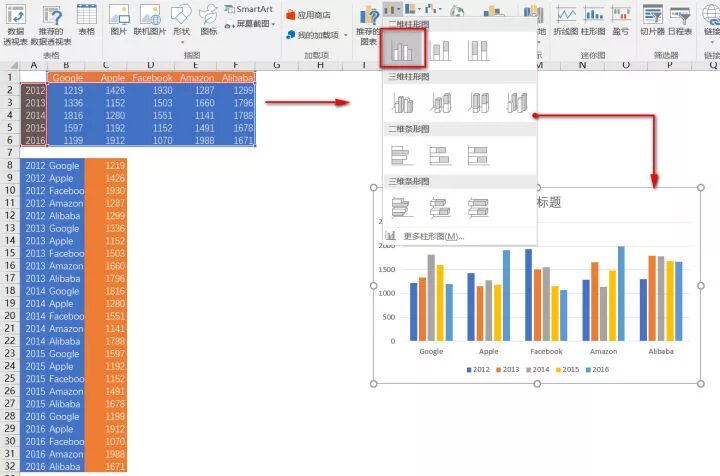Open the Office Store (应用商店)

pyautogui.click(x=308, y=15)
